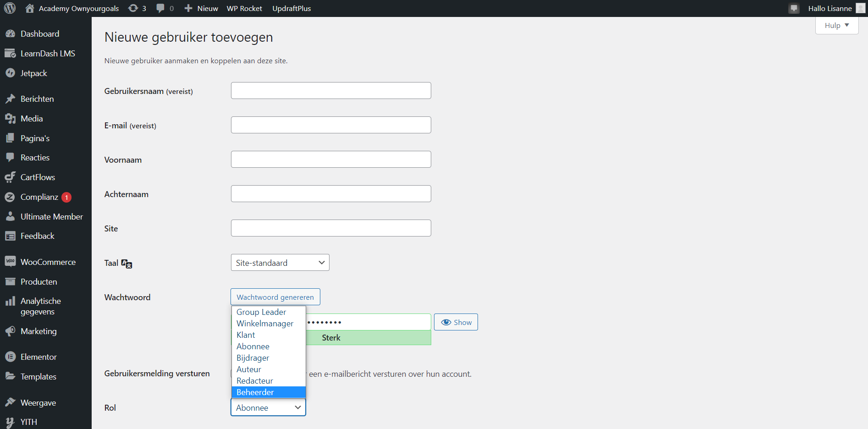Click the YITH sidebar icon
Image resolution: width=868 pixels, height=429 pixels.
(x=10, y=422)
